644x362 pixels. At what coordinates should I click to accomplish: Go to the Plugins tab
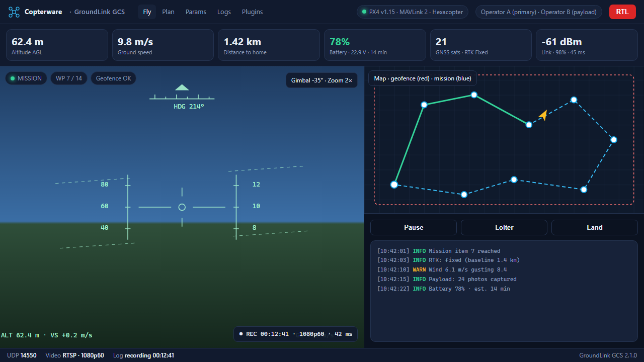point(252,12)
